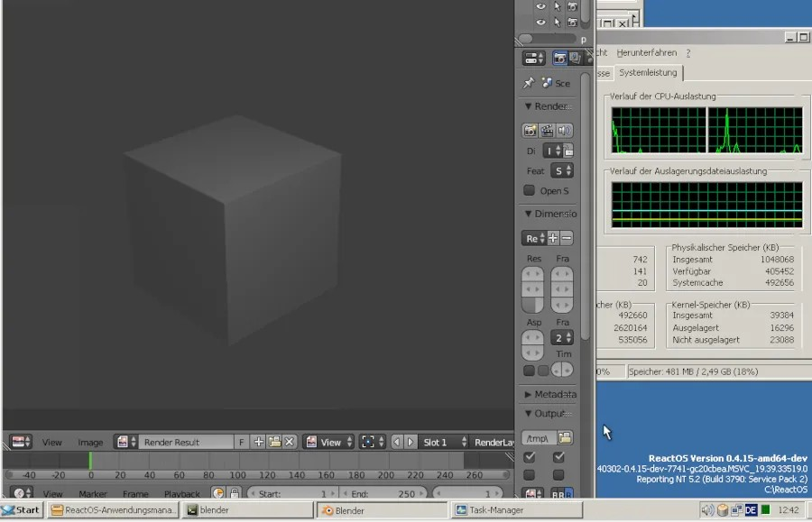Click the Render animation clapperboard button

547,130
